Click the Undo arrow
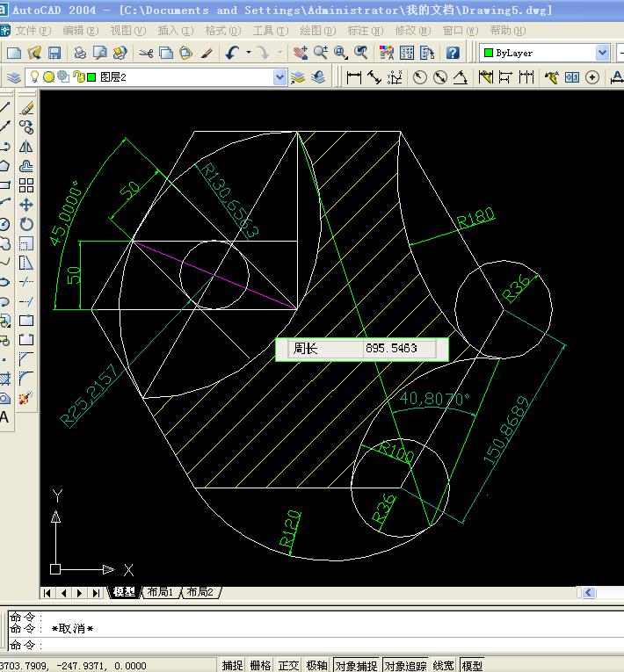Viewport: 624px width, 672px height. (x=232, y=53)
